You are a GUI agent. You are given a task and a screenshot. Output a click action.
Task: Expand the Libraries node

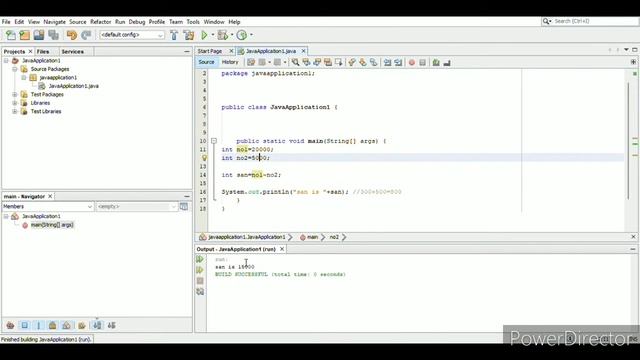[x=15, y=103]
